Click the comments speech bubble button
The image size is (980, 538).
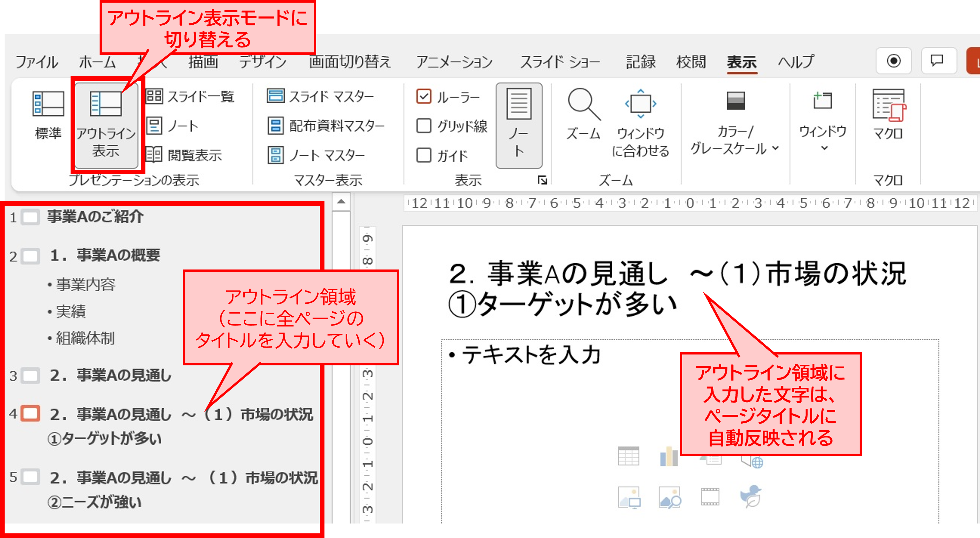point(938,61)
